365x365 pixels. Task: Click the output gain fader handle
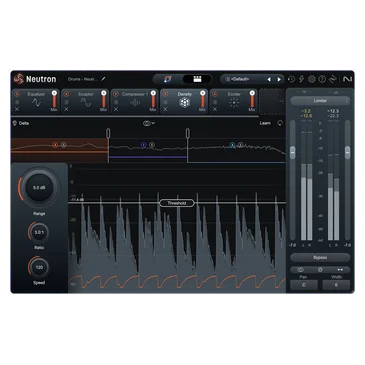pyautogui.click(x=347, y=152)
